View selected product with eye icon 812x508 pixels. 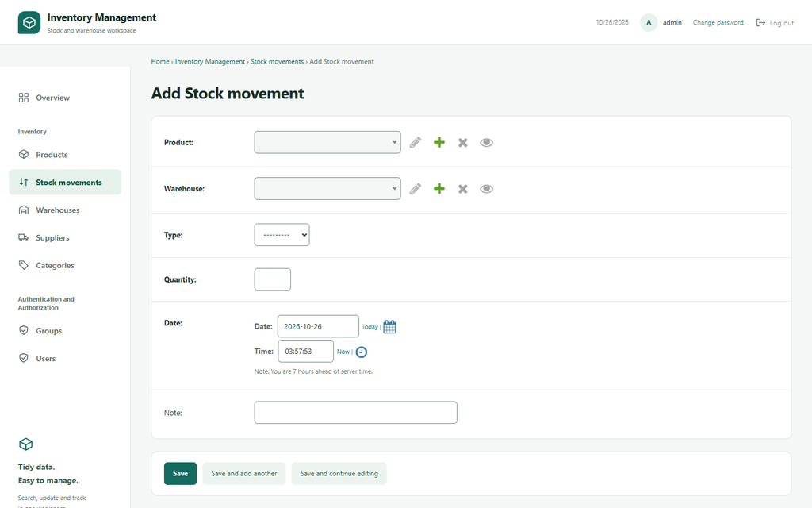486,143
